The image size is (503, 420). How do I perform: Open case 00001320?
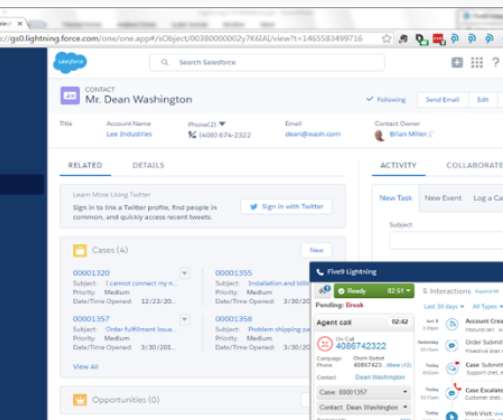click(x=91, y=273)
